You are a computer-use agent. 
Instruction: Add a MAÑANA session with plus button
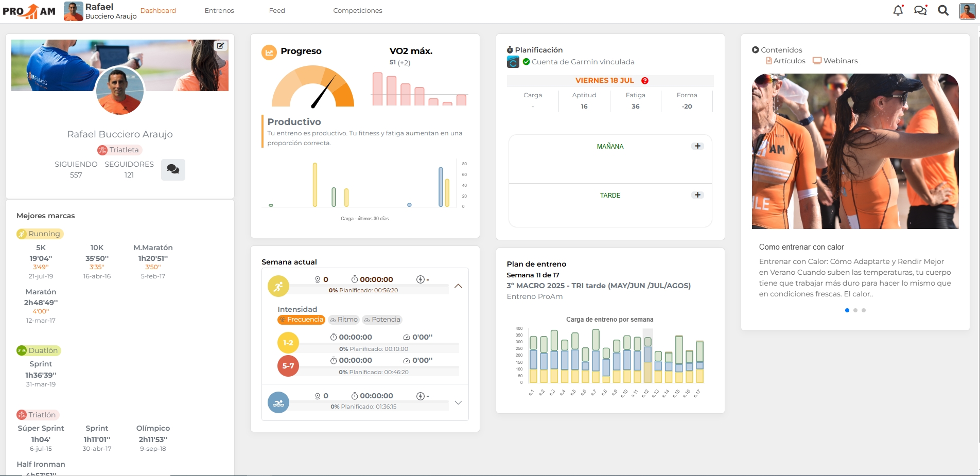click(x=697, y=146)
